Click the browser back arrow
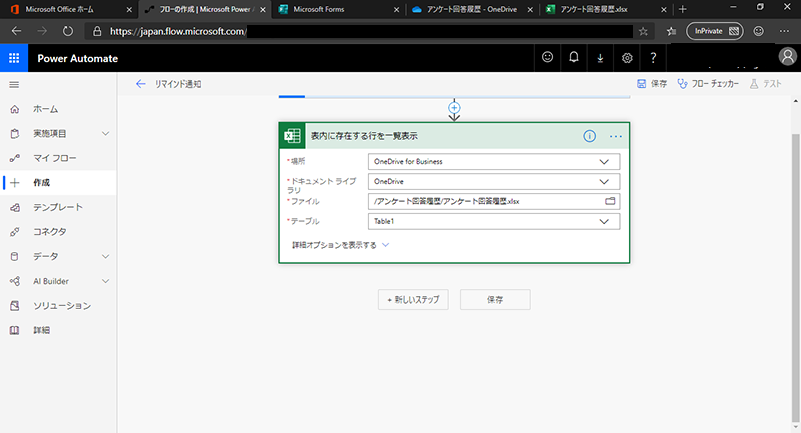The height and width of the screenshot is (433, 801). tap(16, 31)
